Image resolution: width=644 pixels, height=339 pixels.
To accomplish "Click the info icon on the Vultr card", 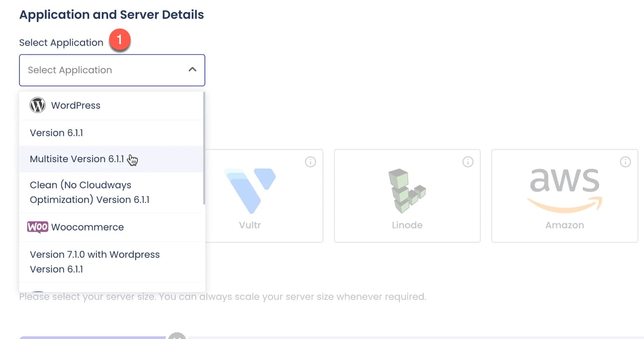I will click(310, 162).
